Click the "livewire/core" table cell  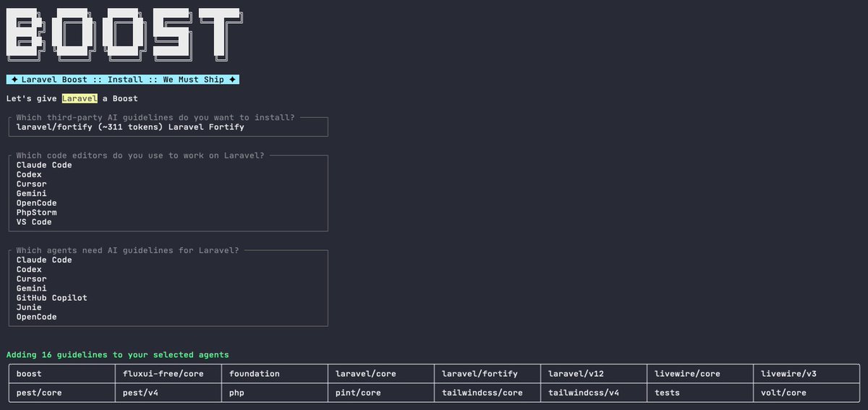(700, 374)
